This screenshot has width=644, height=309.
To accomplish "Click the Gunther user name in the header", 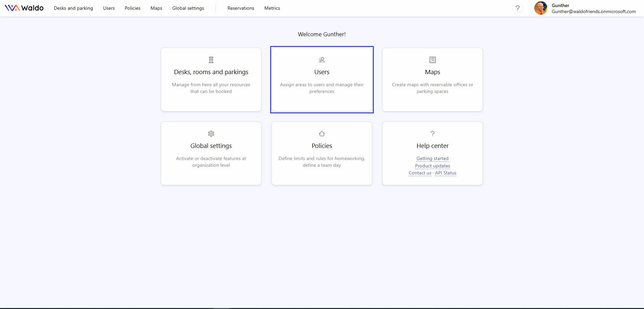I will pyautogui.click(x=560, y=5).
